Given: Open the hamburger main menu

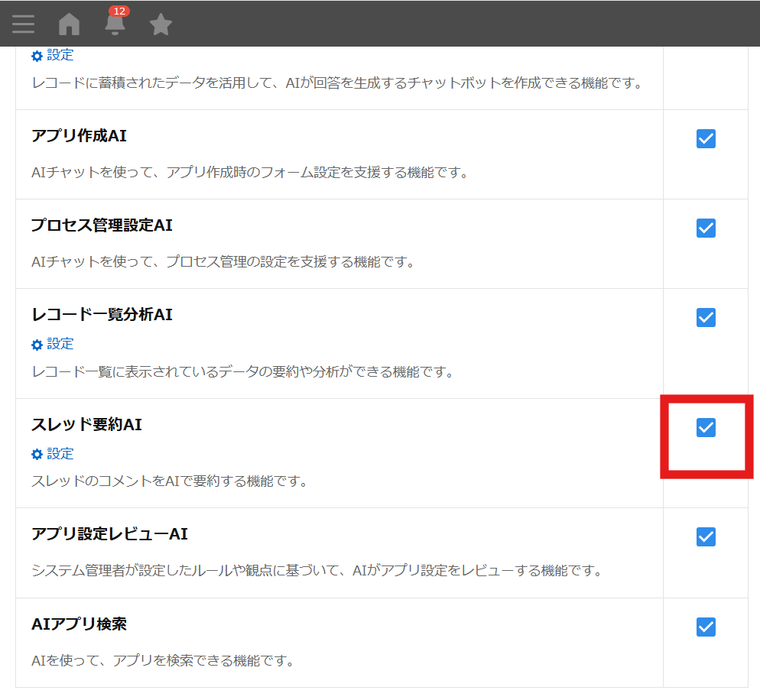Looking at the screenshot, I should click(x=23, y=24).
